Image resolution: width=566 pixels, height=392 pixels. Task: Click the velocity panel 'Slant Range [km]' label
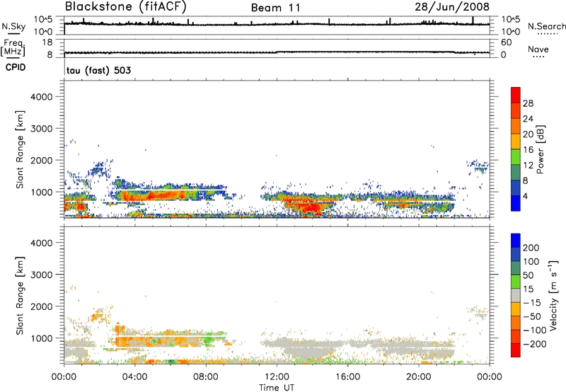tap(20, 296)
